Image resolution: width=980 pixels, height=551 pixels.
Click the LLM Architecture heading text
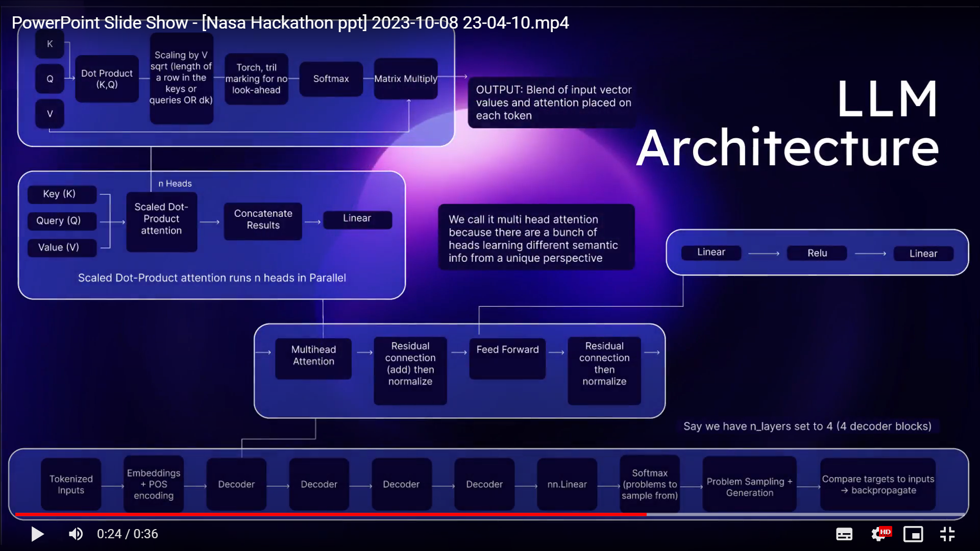tap(788, 123)
